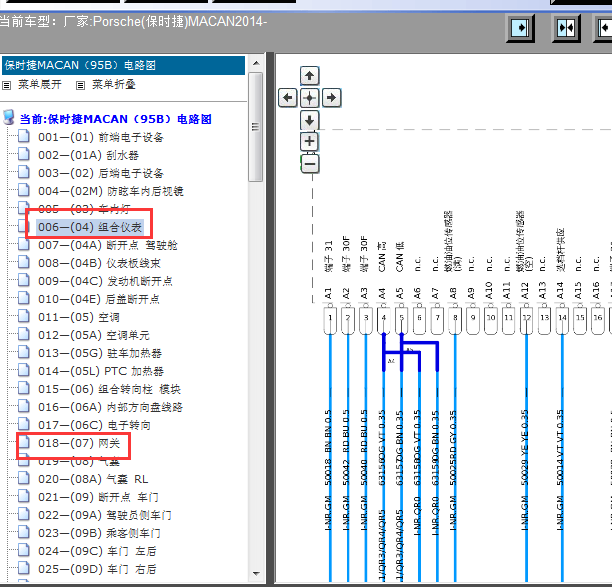The width and height of the screenshot is (612, 587).
Task: Pan the wiring diagram down
Action: tap(310, 120)
